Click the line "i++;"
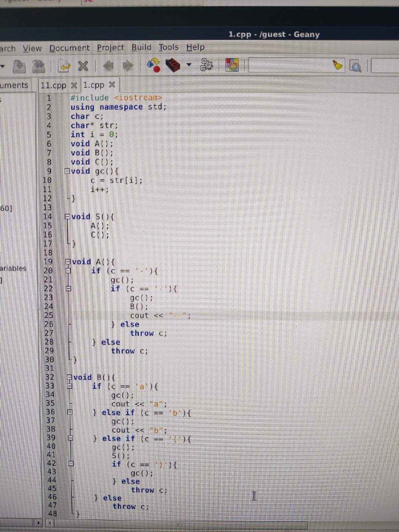 99,190
